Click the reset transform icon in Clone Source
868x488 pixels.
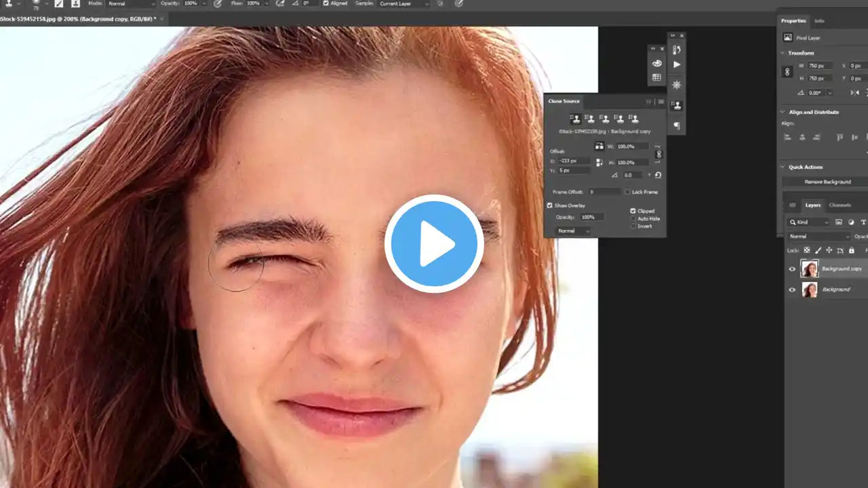tap(658, 174)
